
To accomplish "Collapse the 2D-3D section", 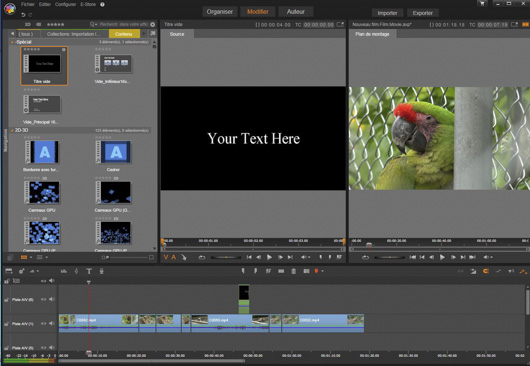I will tap(12, 130).
